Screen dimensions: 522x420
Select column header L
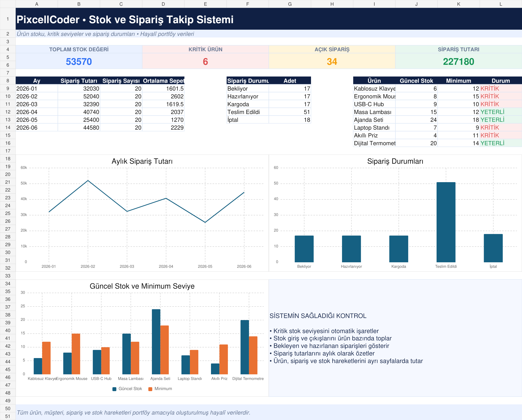[x=501, y=4]
